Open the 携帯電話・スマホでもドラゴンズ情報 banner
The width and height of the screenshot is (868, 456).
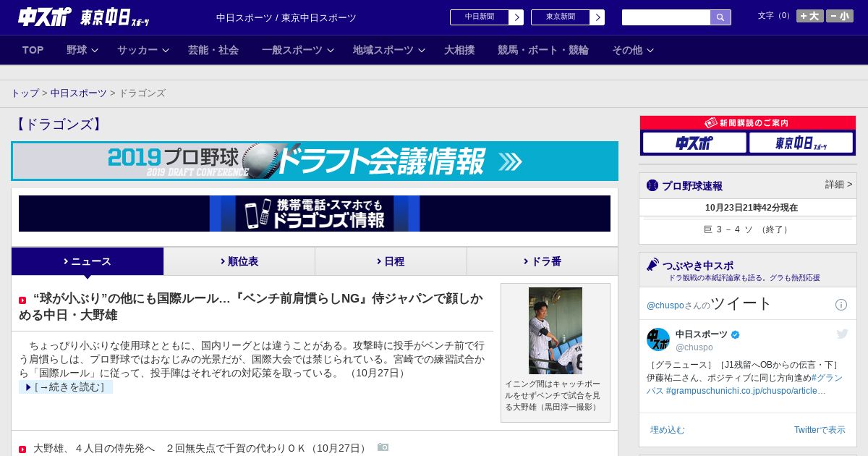pyautogui.click(x=315, y=214)
